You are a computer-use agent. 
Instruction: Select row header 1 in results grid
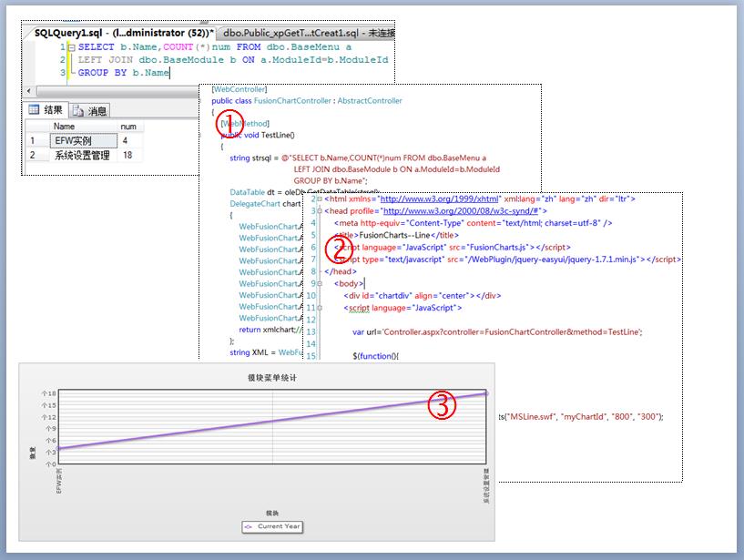(37, 141)
